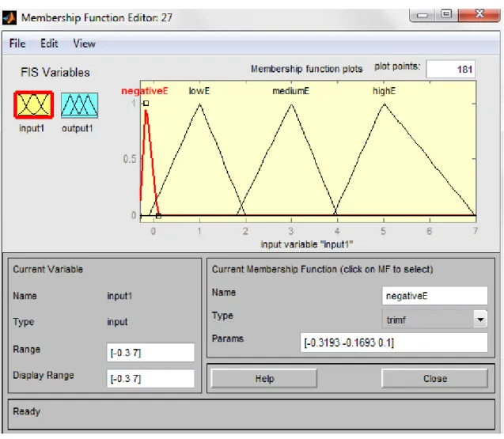Click the Current Variable panel heading
Screen dimensions: 504x439
click(48, 269)
